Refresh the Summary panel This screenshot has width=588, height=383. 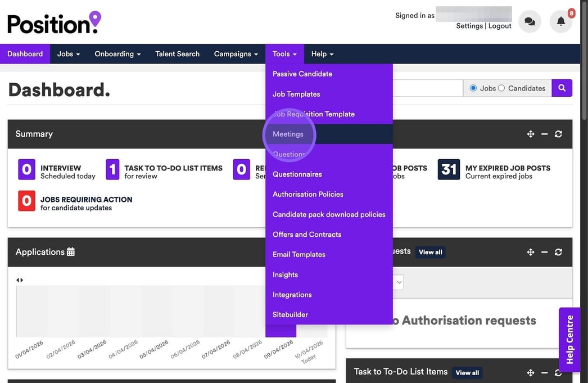coord(558,134)
